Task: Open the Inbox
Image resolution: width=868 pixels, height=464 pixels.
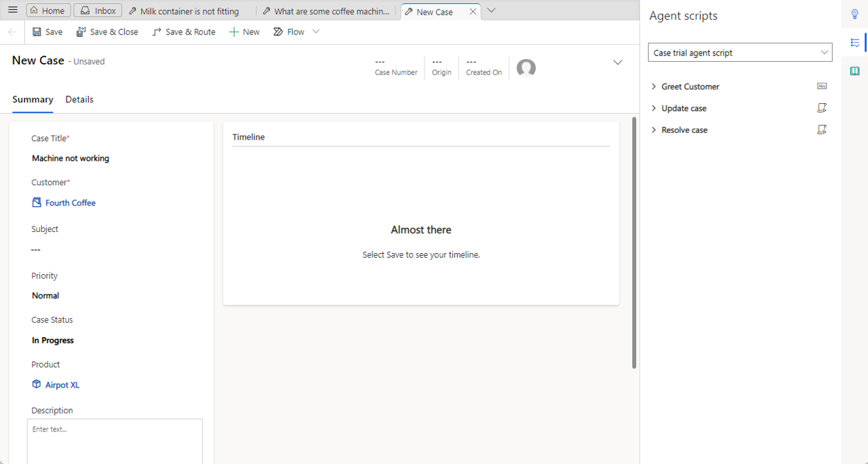Action: coord(97,9)
